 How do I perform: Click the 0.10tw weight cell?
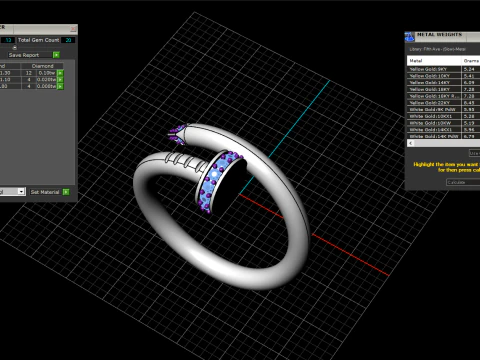click(x=47, y=73)
